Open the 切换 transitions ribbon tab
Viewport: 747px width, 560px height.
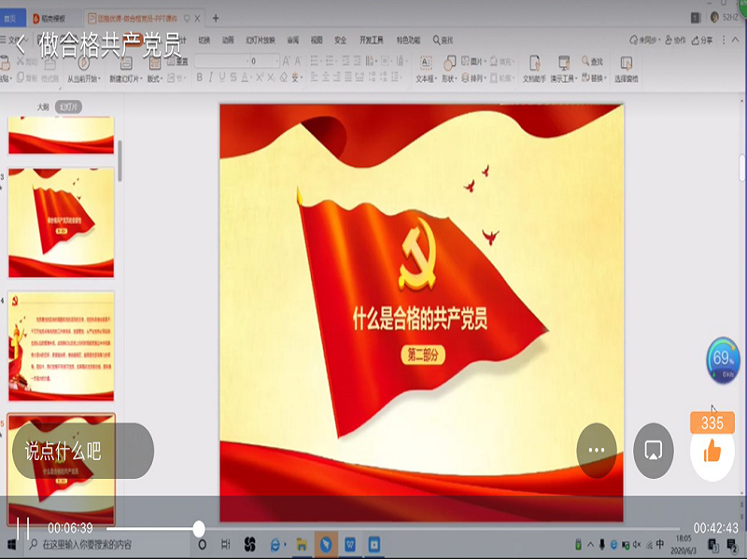click(x=204, y=40)
